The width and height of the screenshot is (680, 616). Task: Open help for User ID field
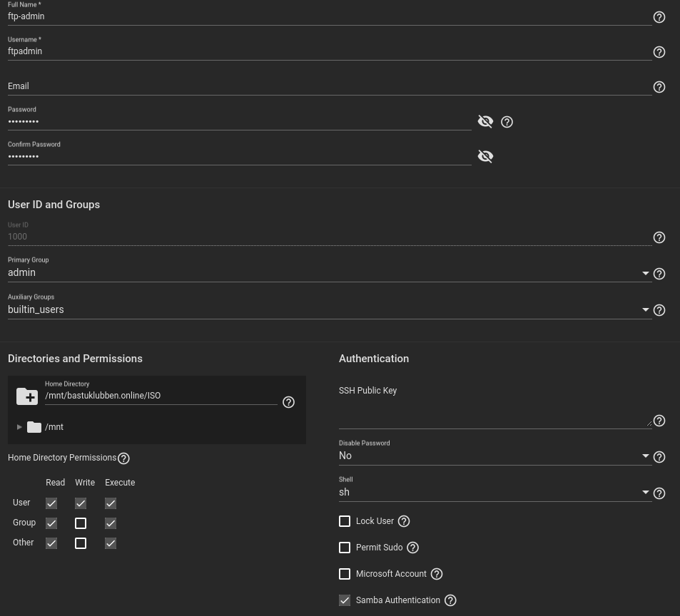coord(659,237)
